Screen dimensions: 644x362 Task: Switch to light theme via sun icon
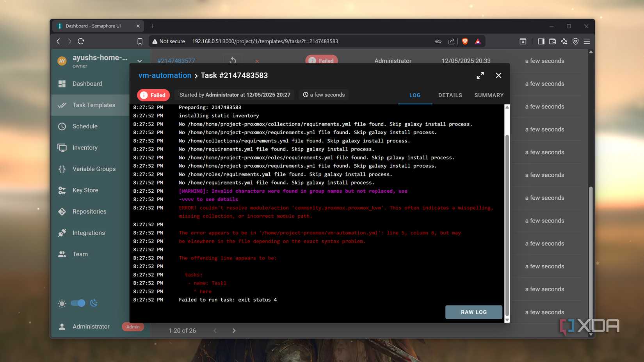(x=62, y=303)
